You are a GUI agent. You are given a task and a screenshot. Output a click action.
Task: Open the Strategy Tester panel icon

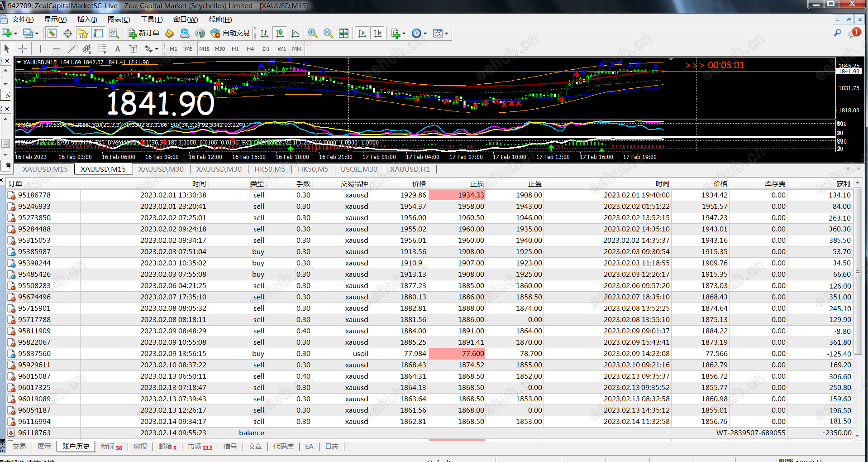(114, 33)
